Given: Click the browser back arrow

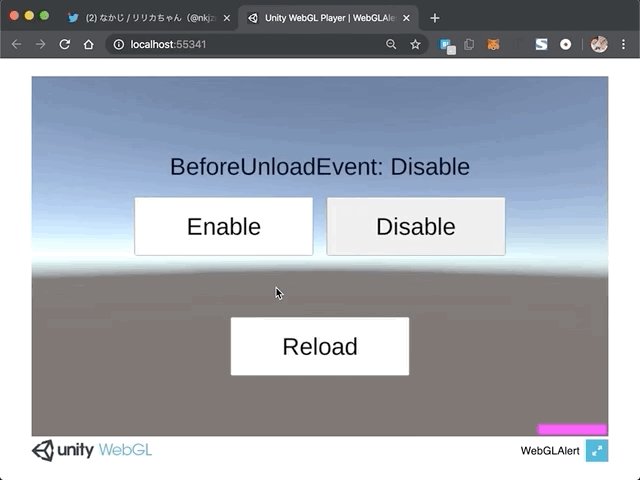Looking at the screenshot, I should 16,44.
